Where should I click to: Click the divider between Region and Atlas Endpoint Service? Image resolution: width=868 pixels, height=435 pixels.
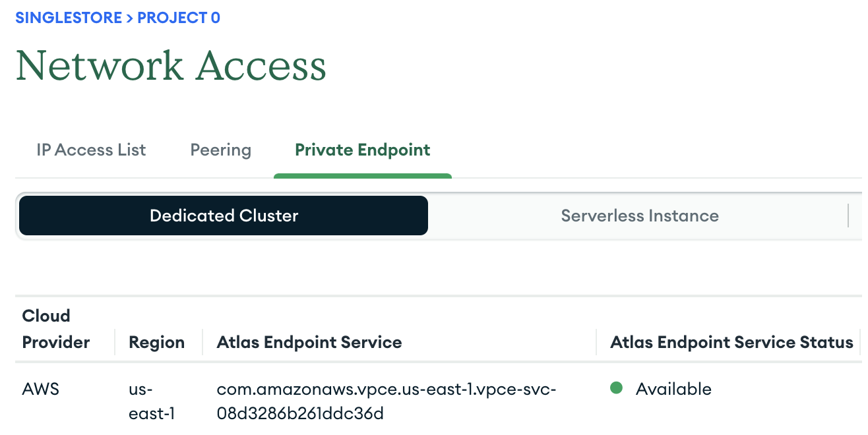click(202, 342)
